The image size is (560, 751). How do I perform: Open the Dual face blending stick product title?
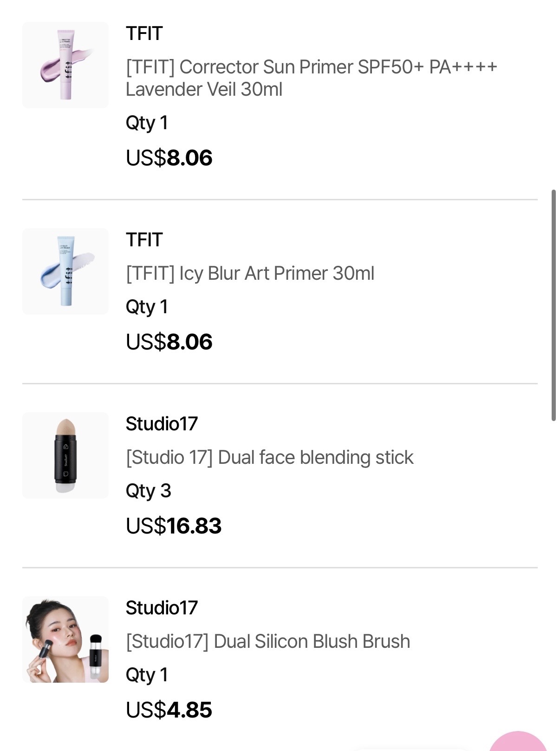[x=269, y=457]
